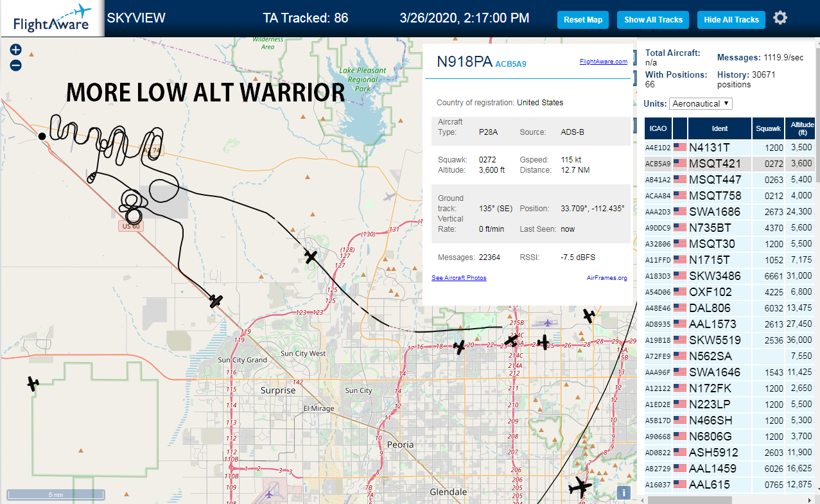Sort table by Ident column
Image resolution: width=820 pixels, height=504 pixels.
tap(720, 128)
